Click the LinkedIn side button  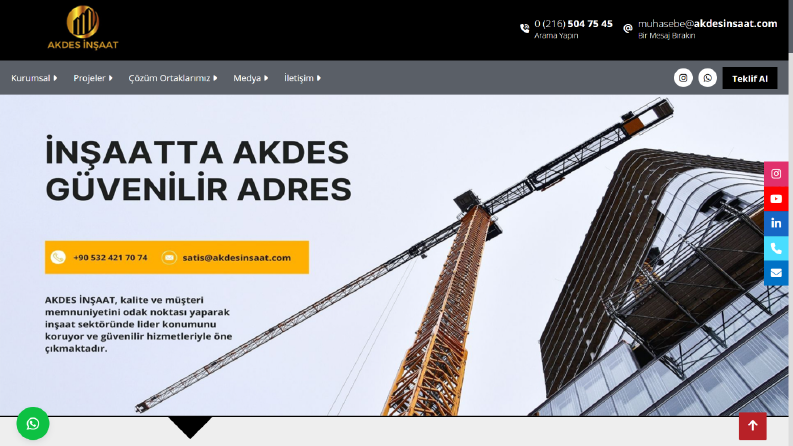pos(776,224)
